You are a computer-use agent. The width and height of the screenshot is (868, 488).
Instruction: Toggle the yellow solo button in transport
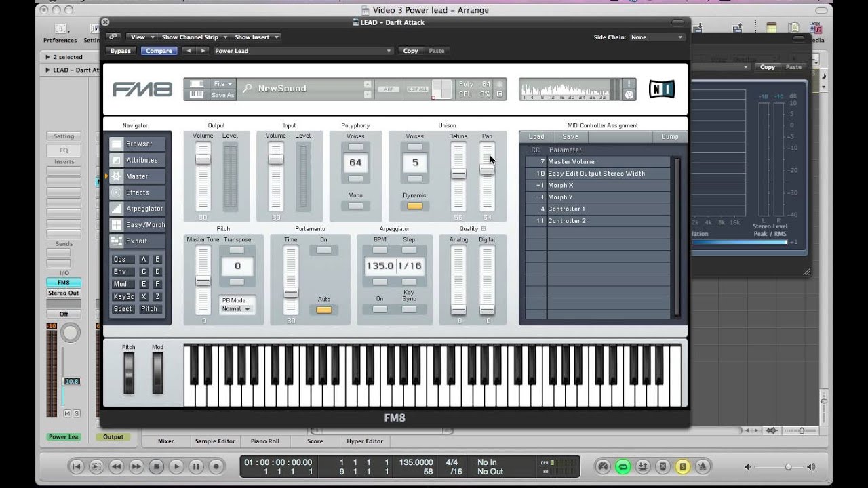pos(683,466)
